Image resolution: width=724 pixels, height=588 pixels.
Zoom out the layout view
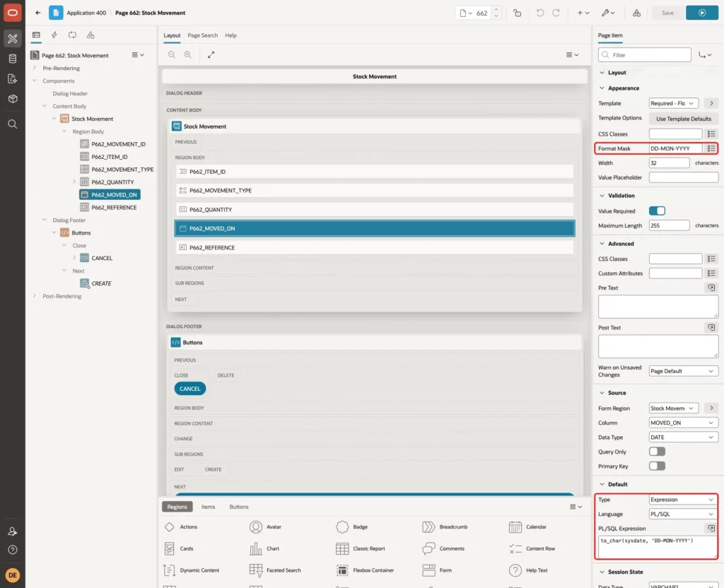point(172,55)
